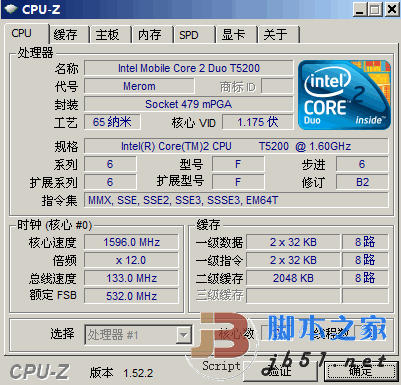Click the instruction set field MMX, SSE
401x385 pixels.
click(236, 200)
